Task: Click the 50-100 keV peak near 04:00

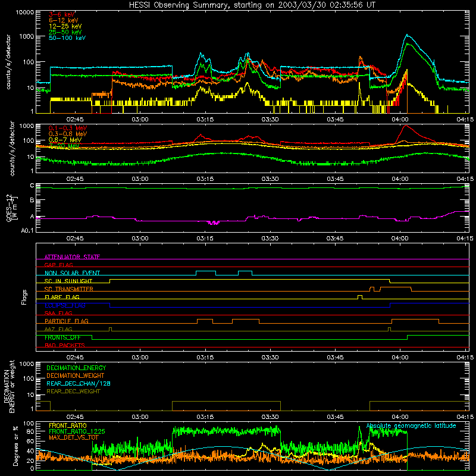Action: [x=407, y=35]
